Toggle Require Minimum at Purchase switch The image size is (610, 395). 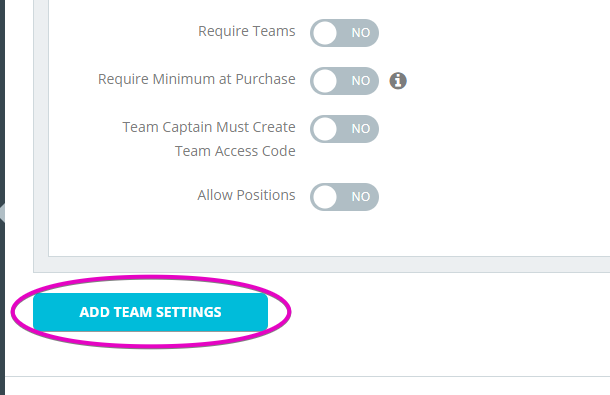coord(344,81)
